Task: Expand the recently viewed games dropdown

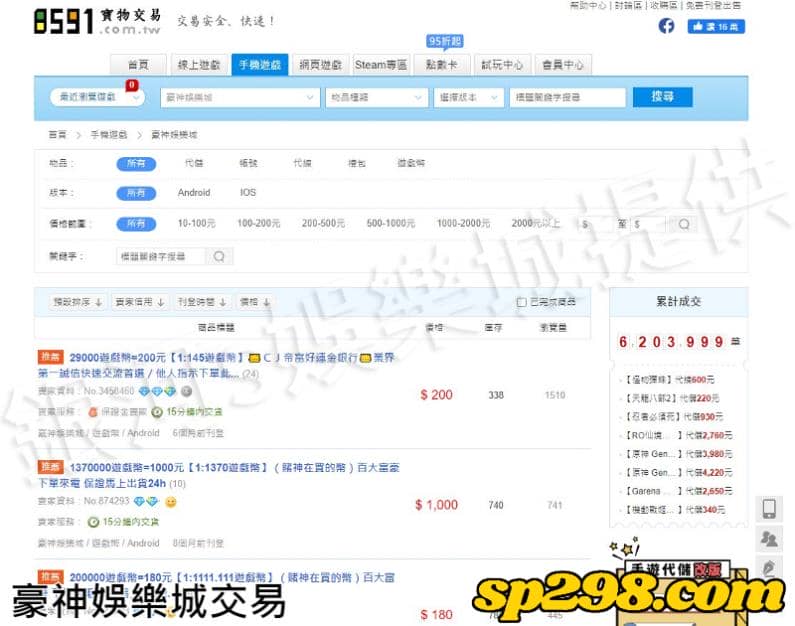Action: [97, 97]
